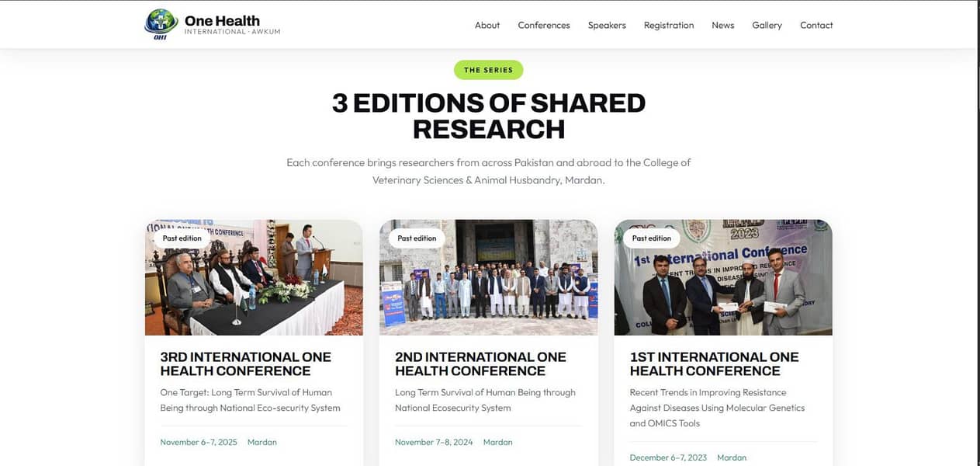980x466 pixels.
Task: Click the Past edition badge on 2nd conference
Action: click(417, 238)
